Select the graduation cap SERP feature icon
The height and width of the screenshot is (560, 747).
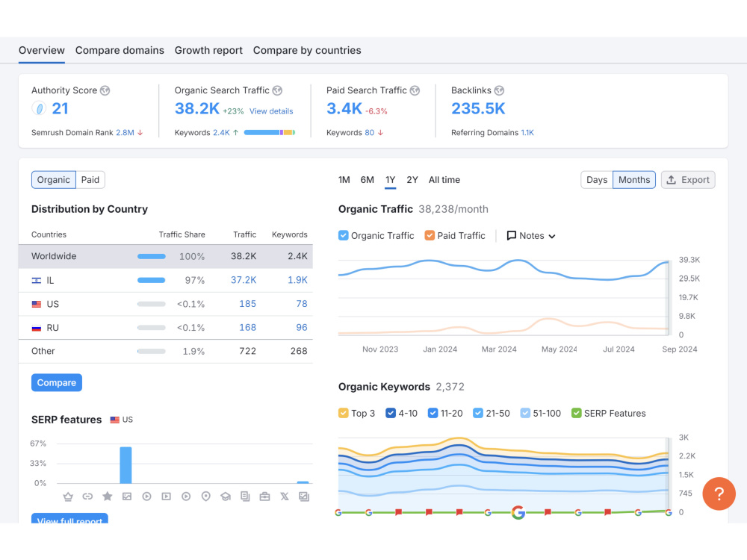tap(226, 497)
